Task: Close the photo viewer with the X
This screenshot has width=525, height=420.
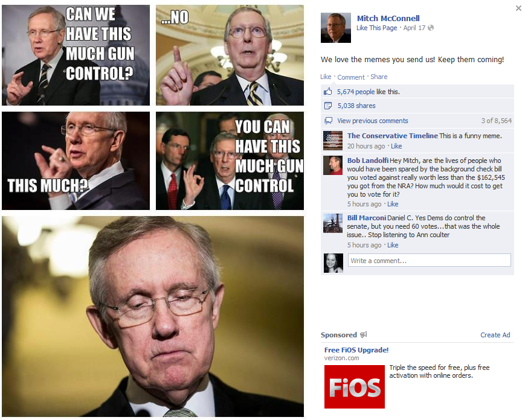Action: coord(518,8)
